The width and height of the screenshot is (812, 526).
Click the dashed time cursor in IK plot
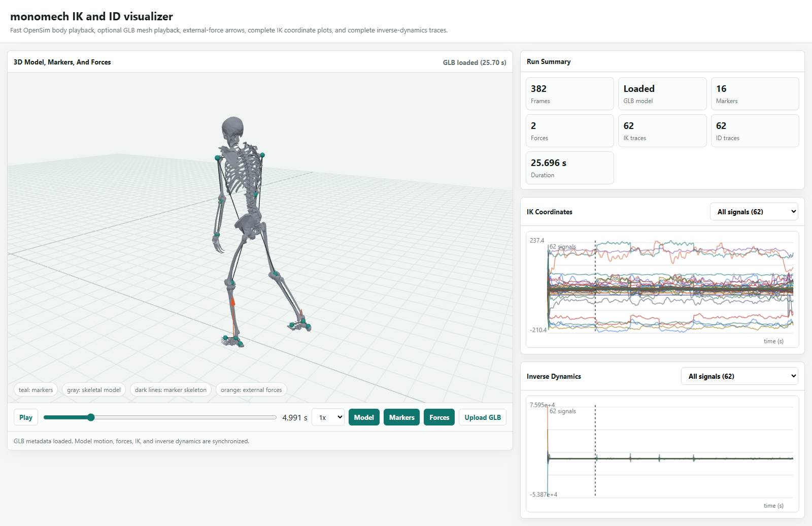[595, 286]
